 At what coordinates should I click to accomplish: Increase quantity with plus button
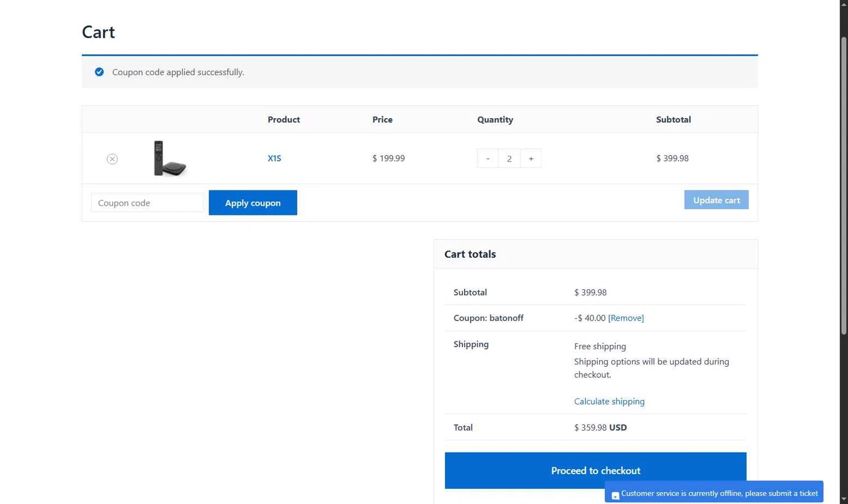[x=531, y=158]
